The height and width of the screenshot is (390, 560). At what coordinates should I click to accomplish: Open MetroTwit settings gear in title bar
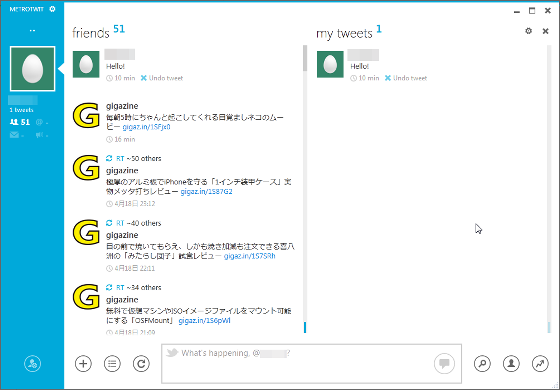[52, 9]
